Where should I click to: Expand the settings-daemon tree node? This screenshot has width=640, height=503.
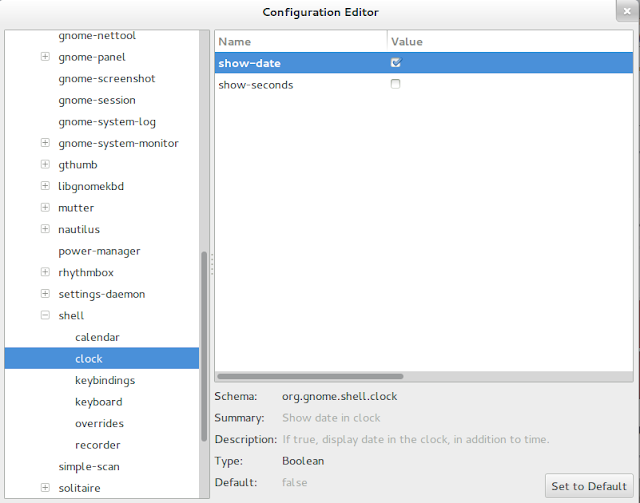tap(45, 294)
